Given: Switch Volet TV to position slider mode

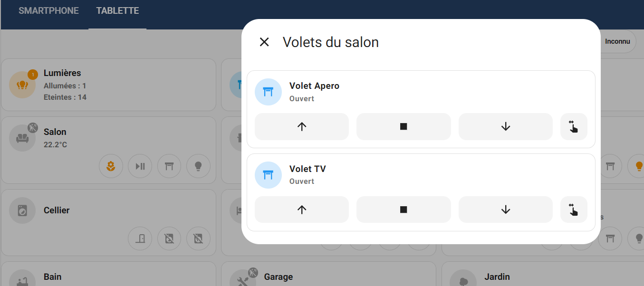Looking at the screenshot, I should click(x=574, y=210).
